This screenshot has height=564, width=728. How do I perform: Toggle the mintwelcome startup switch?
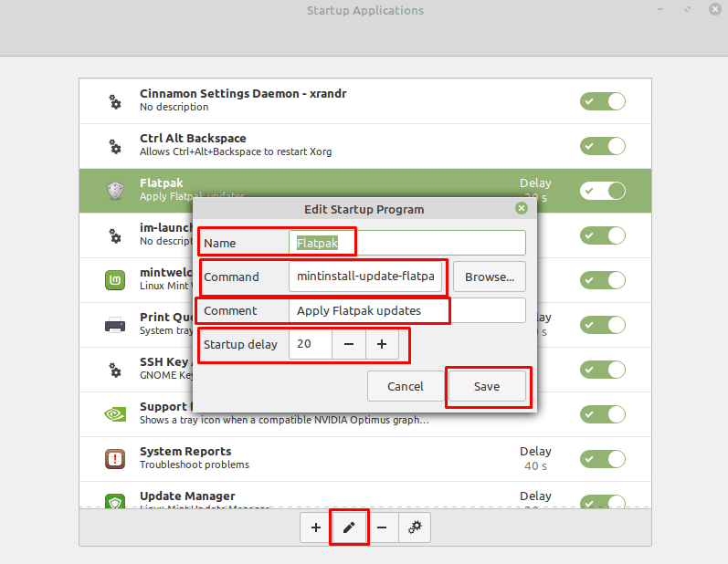(603, 280)
